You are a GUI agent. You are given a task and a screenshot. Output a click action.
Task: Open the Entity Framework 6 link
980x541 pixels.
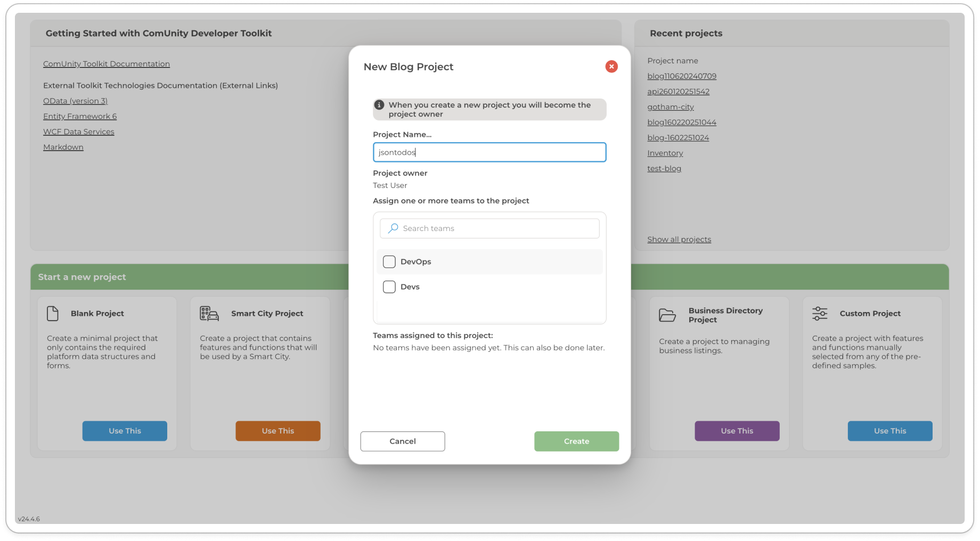tap(80, 117)
